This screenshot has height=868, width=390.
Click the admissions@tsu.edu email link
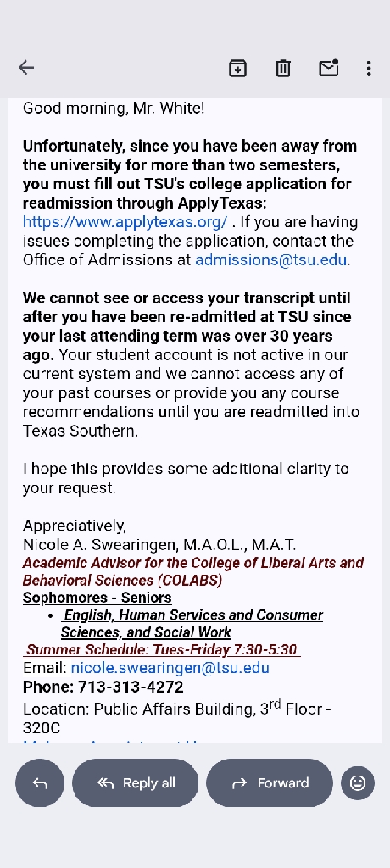(x=271, y=260)
